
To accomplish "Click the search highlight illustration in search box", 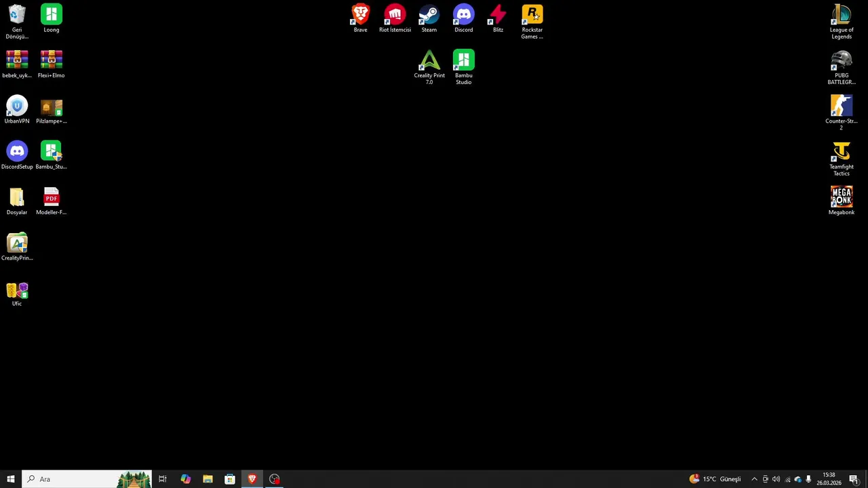I will tap(134, 479).
